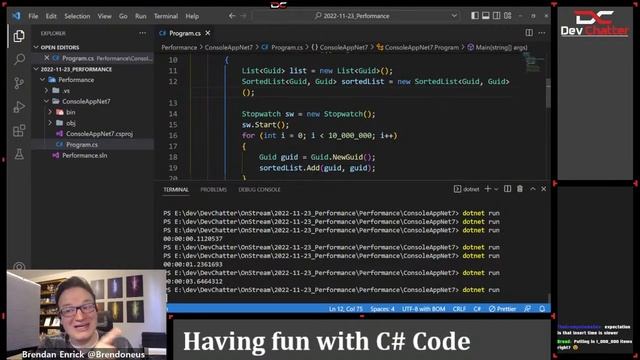This screenshot has height=360, width=640.
Task: Open the Terminal menu
Action: click(166, 16)
